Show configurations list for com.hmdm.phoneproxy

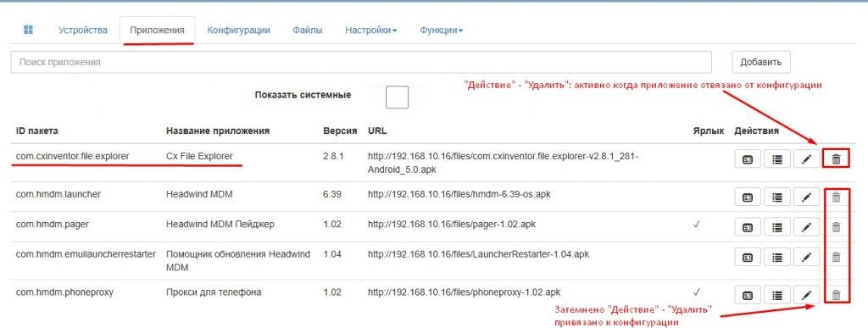(777, 295)
